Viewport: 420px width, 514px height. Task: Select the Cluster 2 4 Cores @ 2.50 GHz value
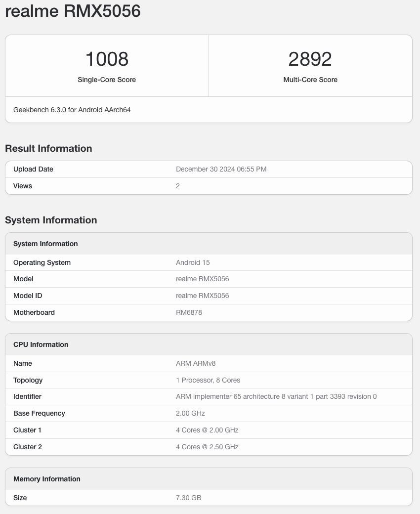click(x=207, y=447)
